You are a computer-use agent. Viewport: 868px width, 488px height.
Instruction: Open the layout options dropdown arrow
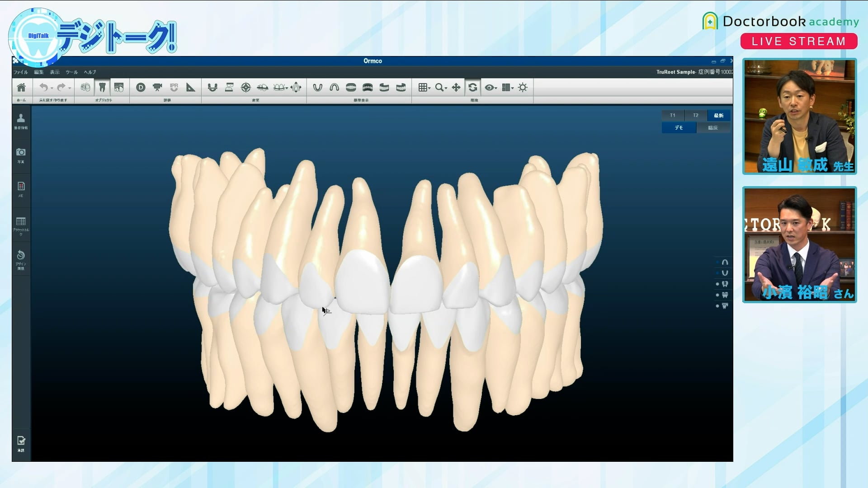coord(513,88)
